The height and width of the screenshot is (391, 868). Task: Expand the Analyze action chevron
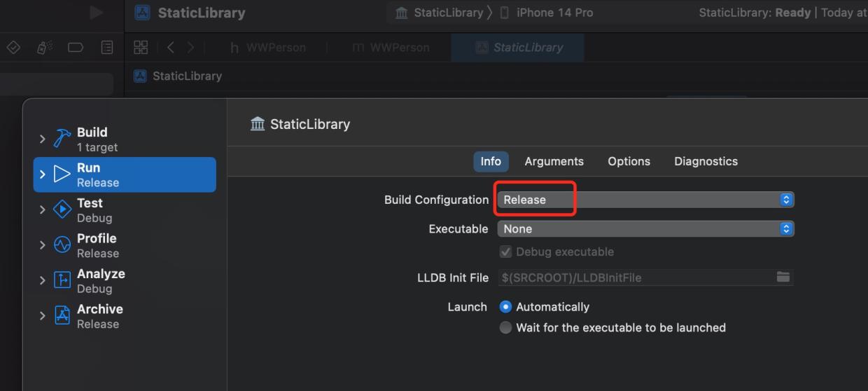click(x=43, y=280)
